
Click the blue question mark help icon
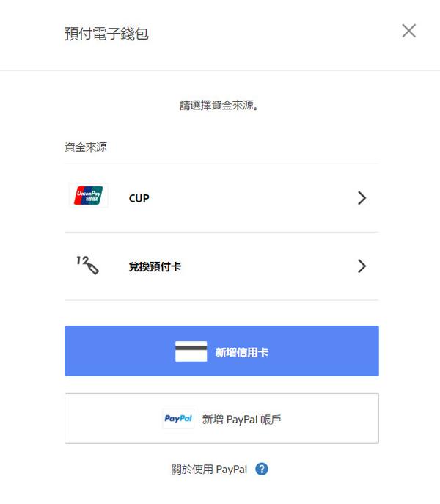pyautogui.click(x=262, y=470)
